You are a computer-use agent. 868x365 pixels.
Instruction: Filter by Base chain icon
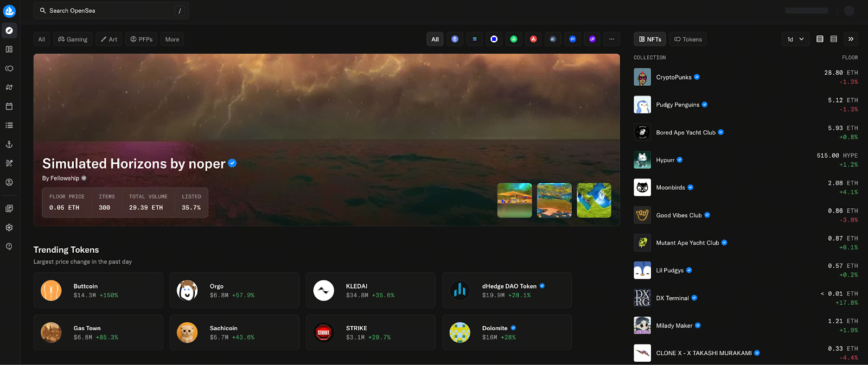pyautogui.click(x=494, y=39)
